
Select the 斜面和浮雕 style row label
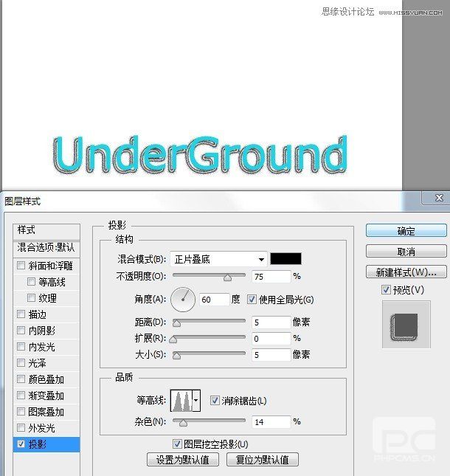coord(50,266)
